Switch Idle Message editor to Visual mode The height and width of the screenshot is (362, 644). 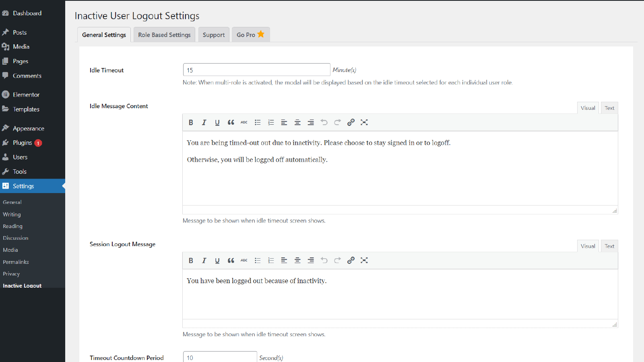[x=588, y=108]
